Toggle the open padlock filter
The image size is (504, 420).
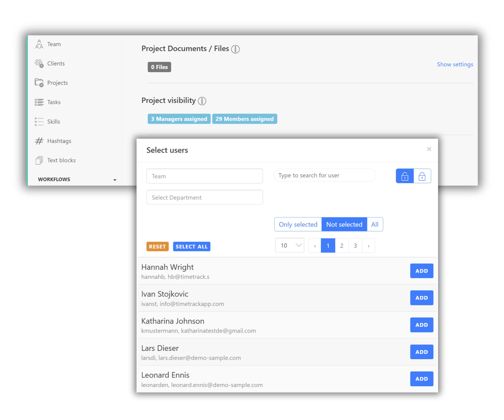click(x=405, y=176)
